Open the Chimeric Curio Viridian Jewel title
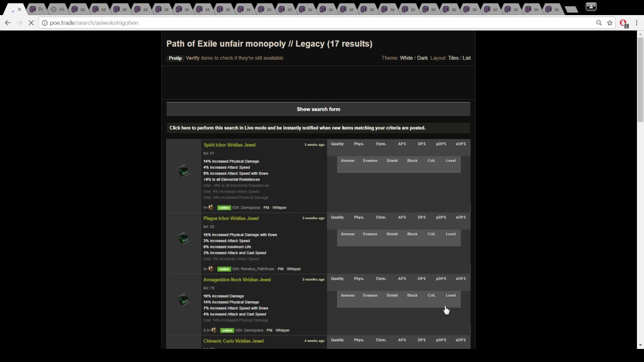The height and width of the screenshot is (362, 644). coord(233,341)
